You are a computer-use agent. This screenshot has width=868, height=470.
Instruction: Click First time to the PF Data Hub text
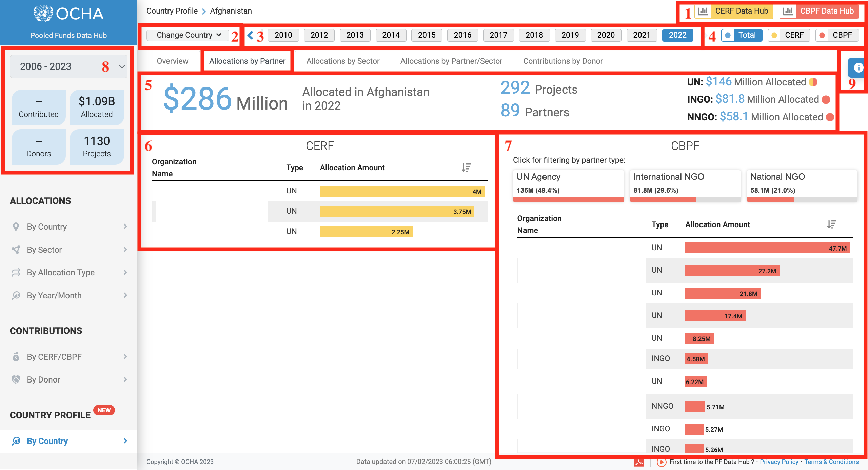tap(712, 462)
